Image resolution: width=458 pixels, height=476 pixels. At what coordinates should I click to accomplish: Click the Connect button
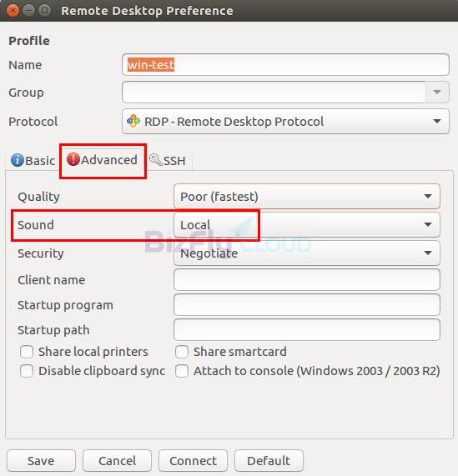click(x=193, y=460)
